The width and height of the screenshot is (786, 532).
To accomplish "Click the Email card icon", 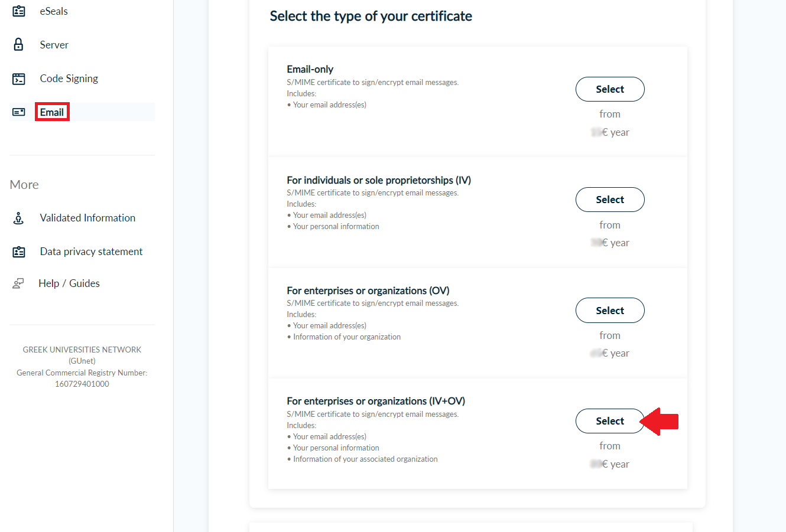I will pyautogui.click(x=19, y=112).
